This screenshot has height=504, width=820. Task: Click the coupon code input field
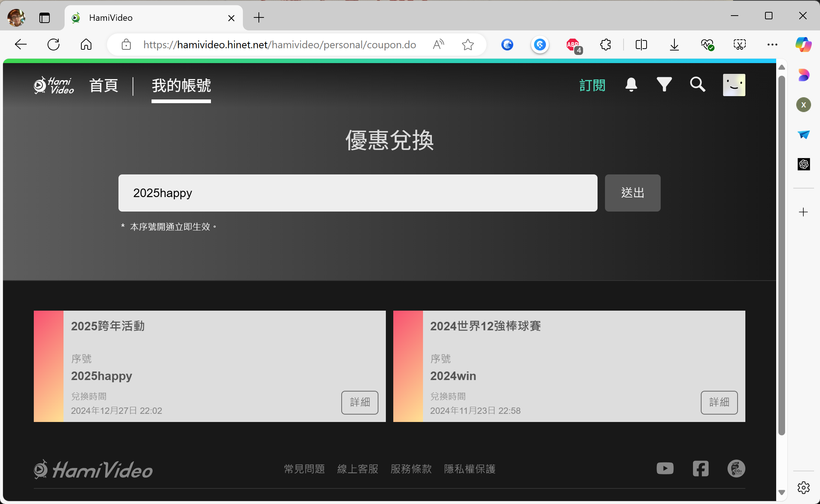(x=358, y=193)
